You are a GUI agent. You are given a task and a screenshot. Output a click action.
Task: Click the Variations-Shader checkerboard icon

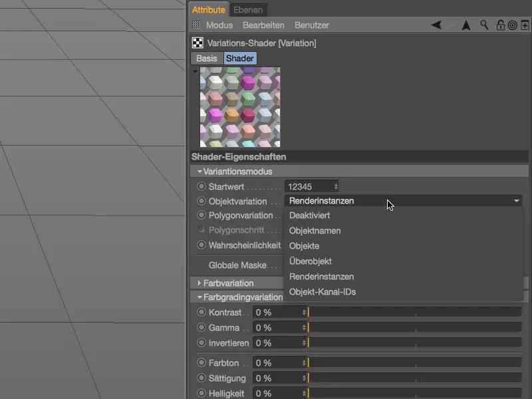tap(198, 43)
